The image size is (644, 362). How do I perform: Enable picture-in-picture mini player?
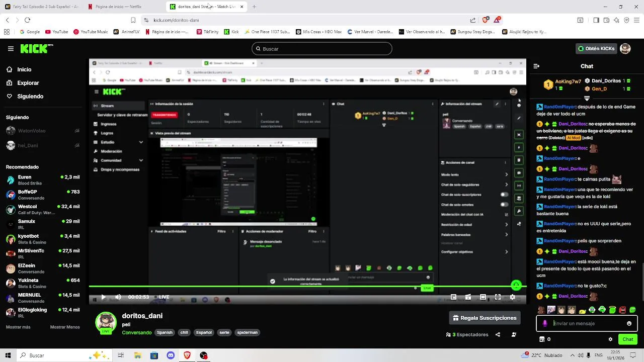[453, 297]
